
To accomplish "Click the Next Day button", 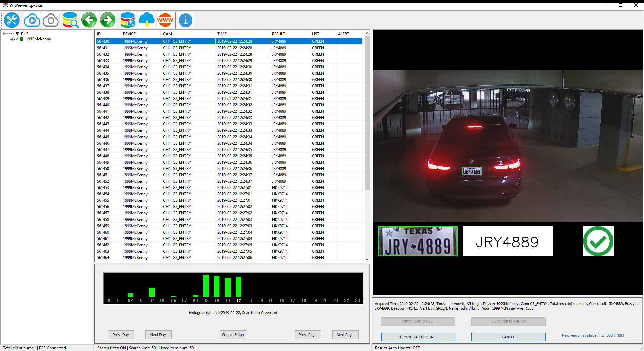I will pyautogui.click(x=158, y=334).
